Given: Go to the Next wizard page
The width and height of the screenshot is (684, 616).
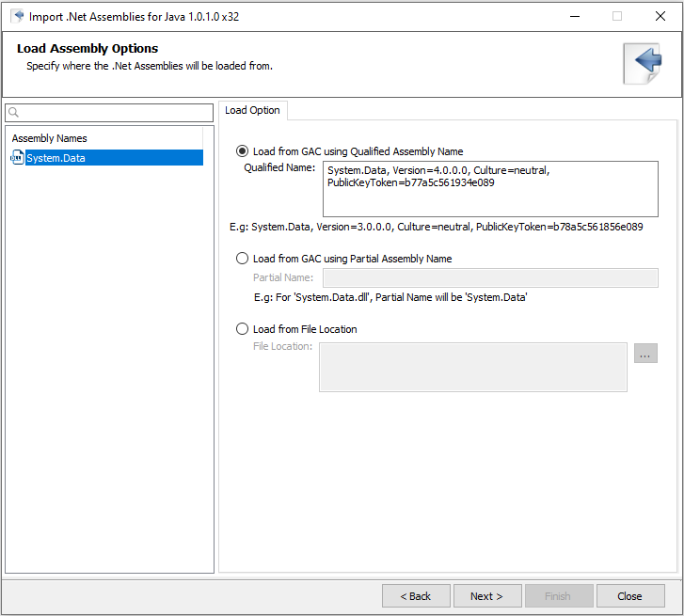Looking at the screenshot, I should pyautogui.click(x=486, y=596).
